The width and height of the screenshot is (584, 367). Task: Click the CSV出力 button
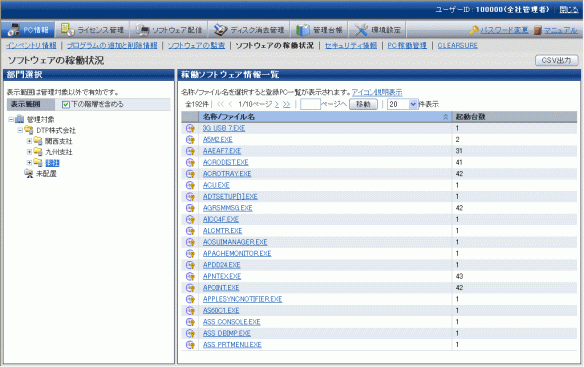pyautogui.click(x=556, y=60)
